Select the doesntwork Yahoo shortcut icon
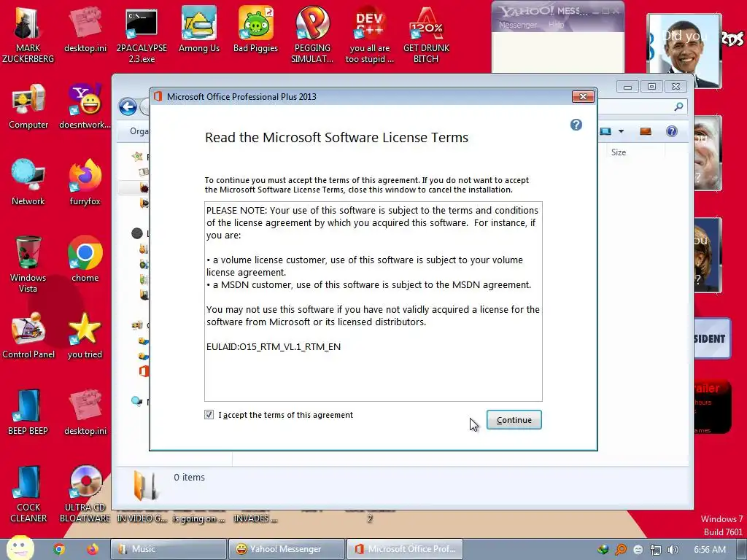 [85, 106]
